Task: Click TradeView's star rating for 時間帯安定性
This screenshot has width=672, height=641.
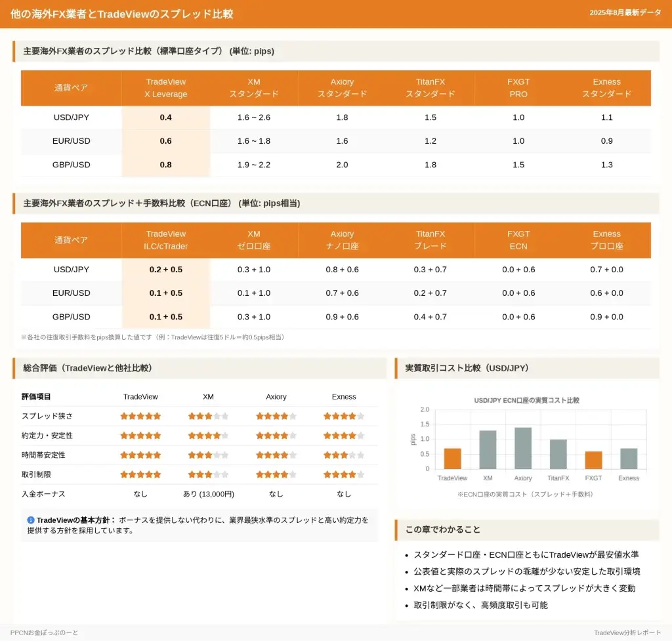Action: coord(140,455)
